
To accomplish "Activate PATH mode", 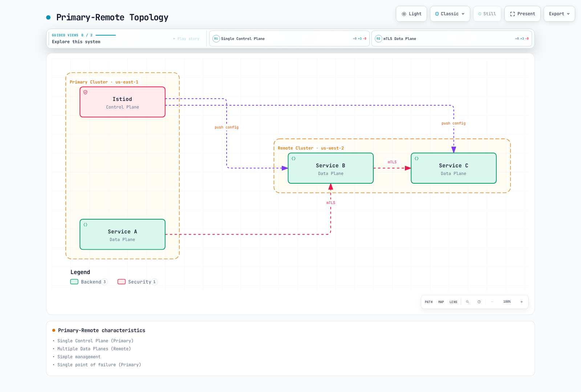I will [428, 302].
